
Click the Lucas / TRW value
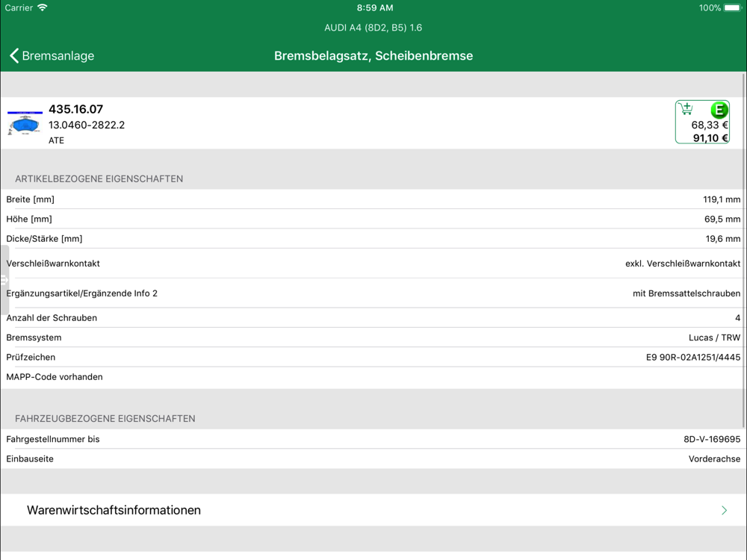(x=714, y=337)
